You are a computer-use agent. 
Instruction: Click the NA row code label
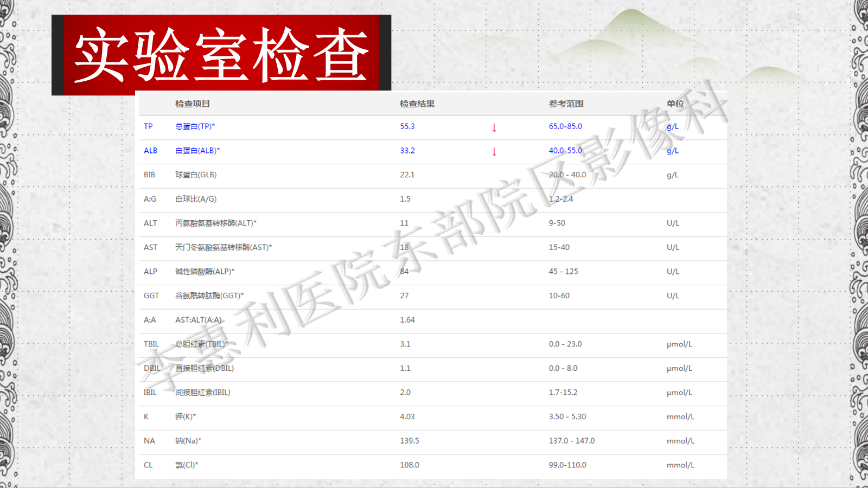[x=149, y=441]
